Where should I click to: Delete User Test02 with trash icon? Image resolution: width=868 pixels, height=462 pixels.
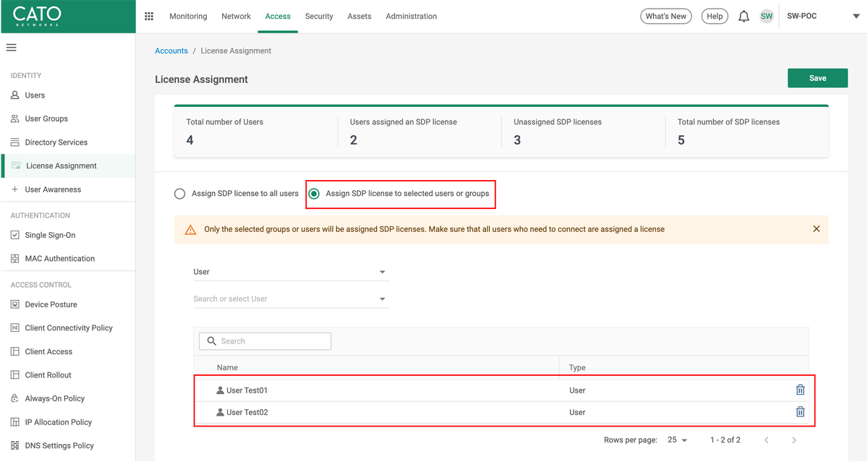click(x=800, y=412)
